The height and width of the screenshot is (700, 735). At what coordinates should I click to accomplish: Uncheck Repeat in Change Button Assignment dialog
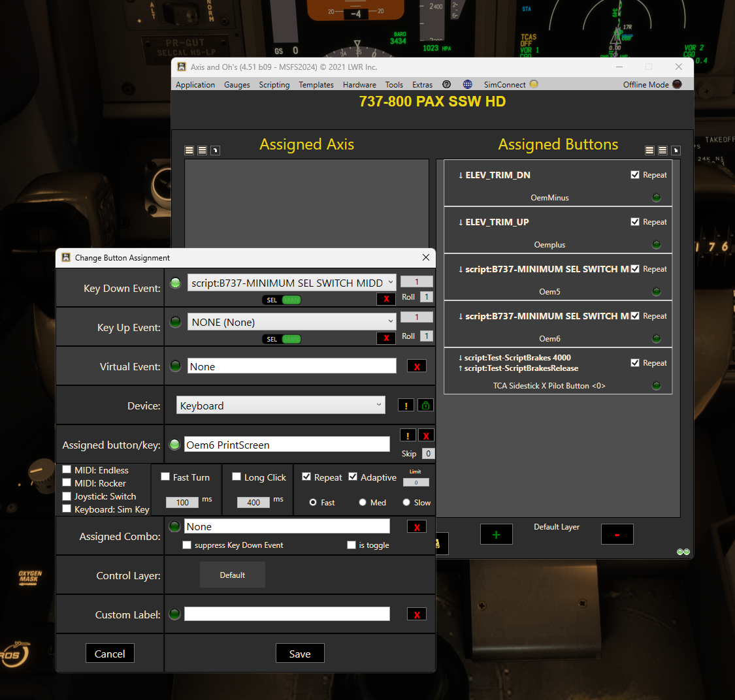pos(306,477)
